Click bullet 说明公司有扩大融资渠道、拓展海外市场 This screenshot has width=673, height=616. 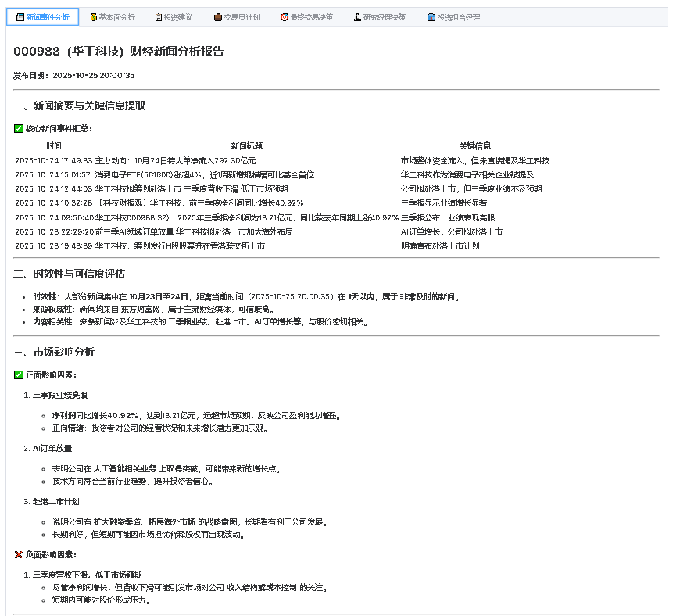tap(190, 522)
